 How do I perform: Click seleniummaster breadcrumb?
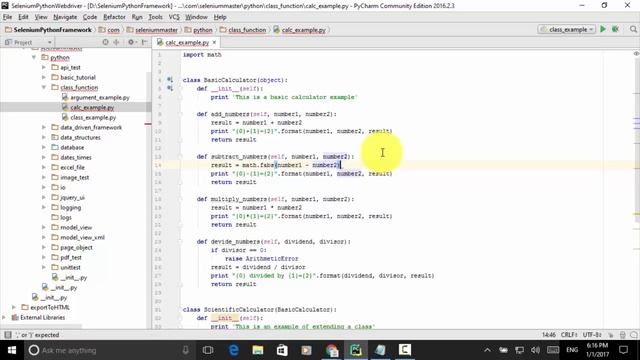click(x=152, y=30)
